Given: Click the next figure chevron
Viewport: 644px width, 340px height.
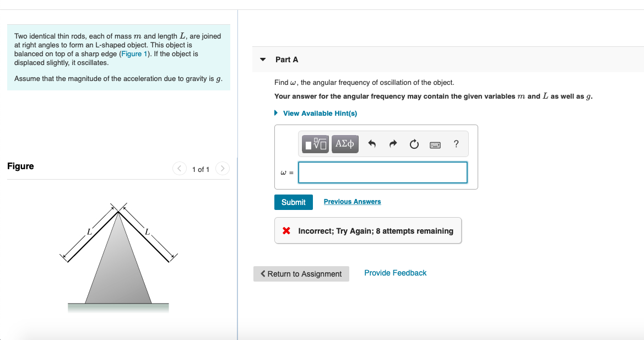Looking at the screenshot, I should click(222, 169).
